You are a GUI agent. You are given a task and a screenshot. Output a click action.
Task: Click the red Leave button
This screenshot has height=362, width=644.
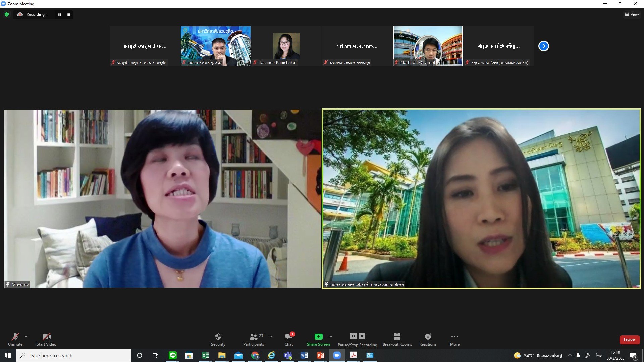coord(629,340)
